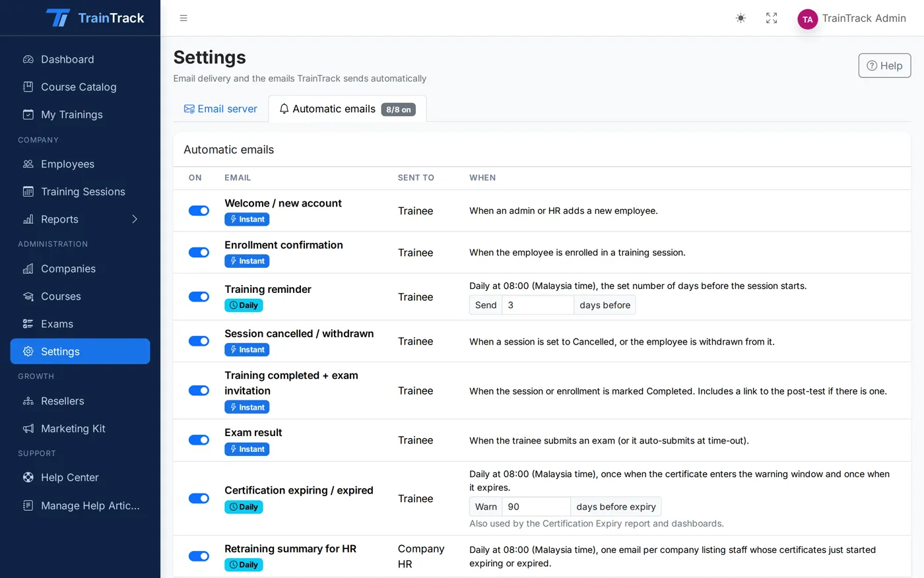This screenshot has width=924, height=578.
Task: Open the Exams page
Action: 80,324
